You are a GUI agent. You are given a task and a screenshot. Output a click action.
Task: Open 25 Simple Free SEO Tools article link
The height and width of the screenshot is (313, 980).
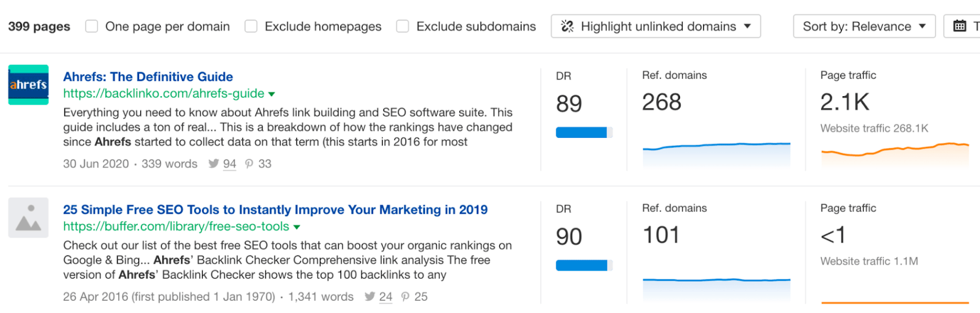[276, 209]
